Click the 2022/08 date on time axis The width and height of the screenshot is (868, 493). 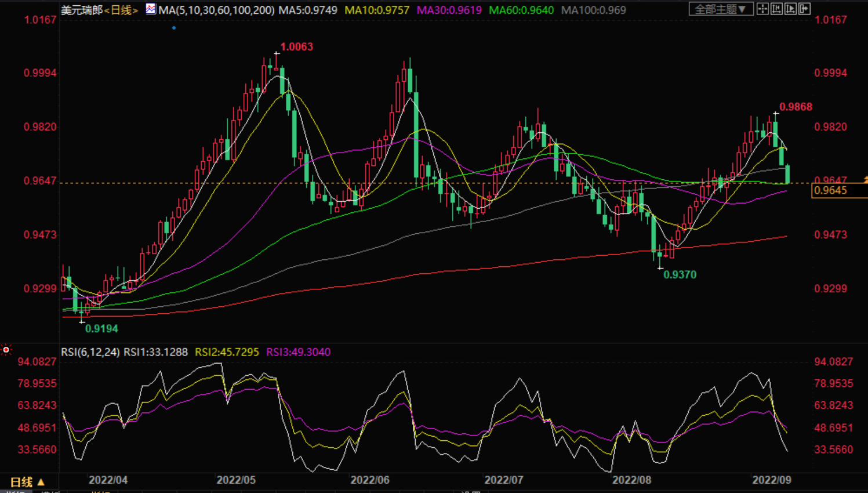(x=631, y=480)
